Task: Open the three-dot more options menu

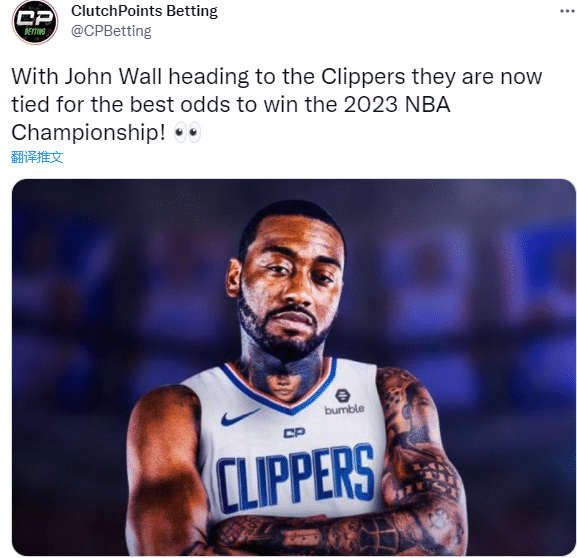Action: pyautogui.click(x=567, y=11)
